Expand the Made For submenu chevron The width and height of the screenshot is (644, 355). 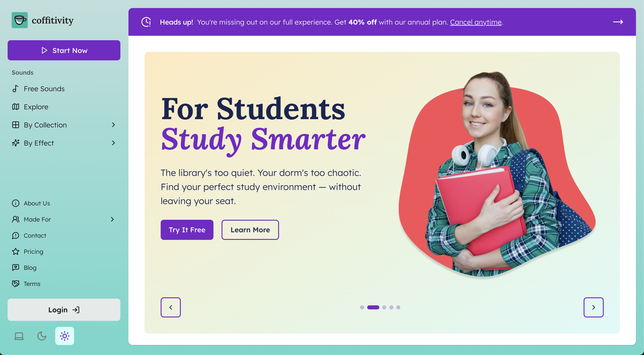coord(113,220)
